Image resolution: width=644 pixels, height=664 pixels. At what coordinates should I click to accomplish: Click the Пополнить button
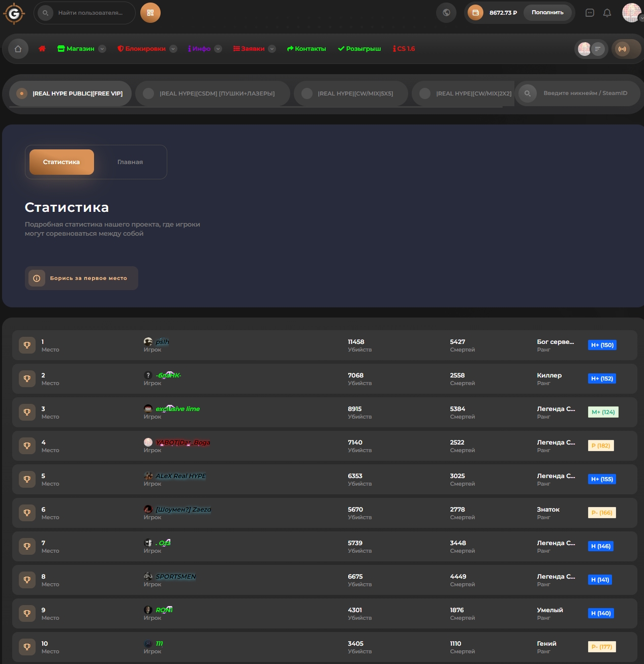(x=548, y=13)
